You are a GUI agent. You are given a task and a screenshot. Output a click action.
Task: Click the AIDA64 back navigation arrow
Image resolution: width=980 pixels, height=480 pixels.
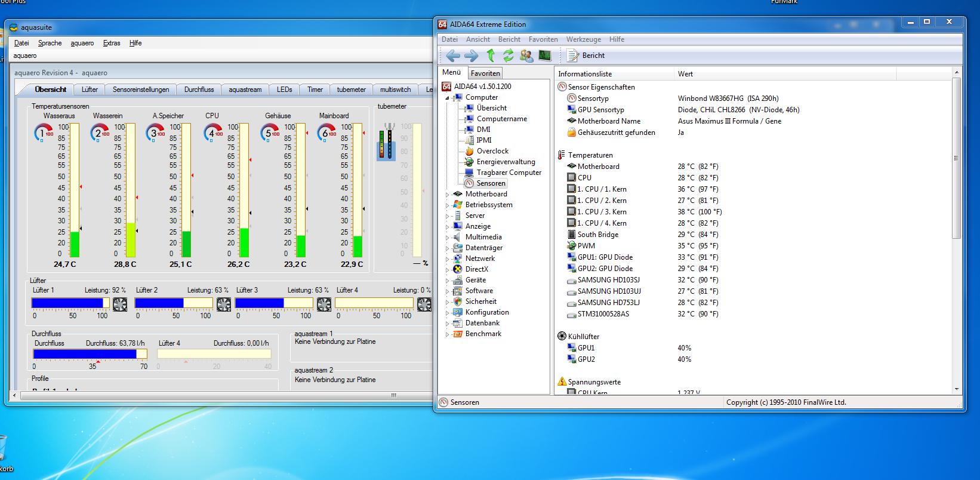coord(453,56)
